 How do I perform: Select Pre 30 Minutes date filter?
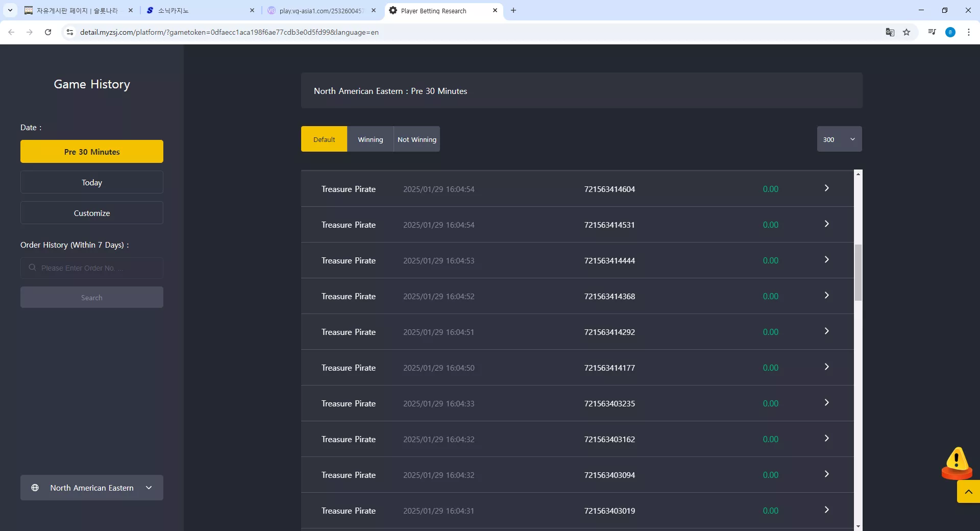(x=92, y=152)
